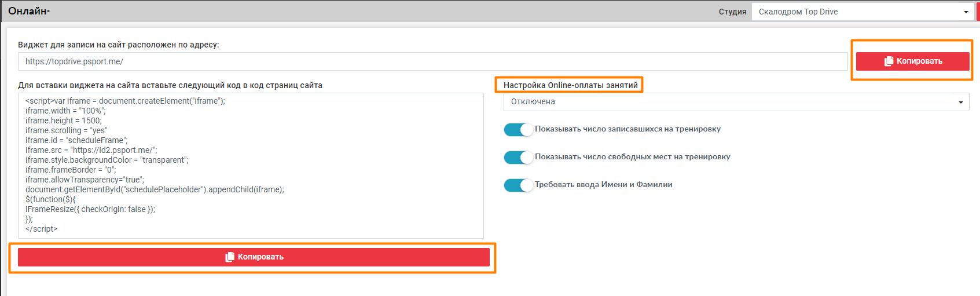Expand the Студия dropdown arrow
Viewport: 980px width, 296px height.
(966, 12)
